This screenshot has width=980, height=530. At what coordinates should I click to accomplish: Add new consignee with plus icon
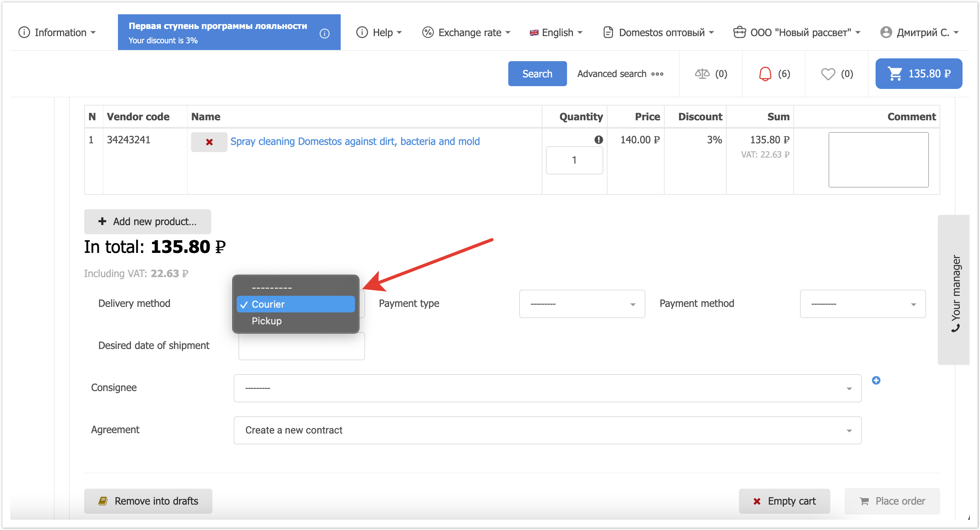point(876,380)
